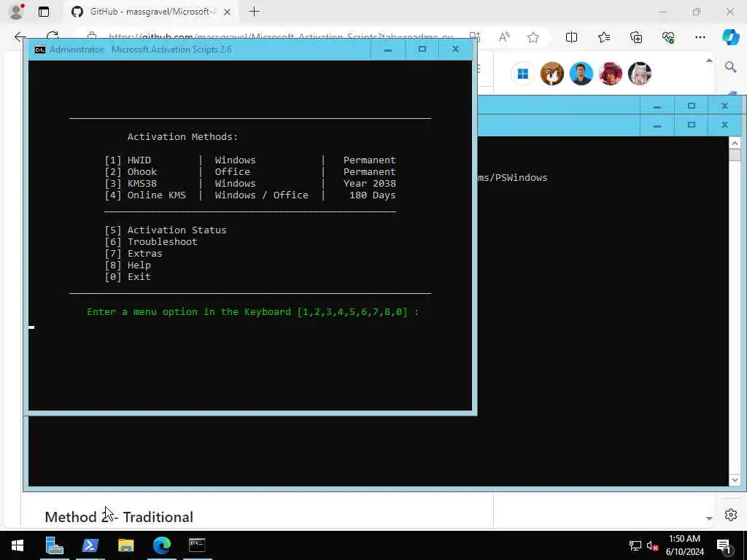Click the muted volume tray icon
Viewport: 747px width, 560px height.
point(652,545)
